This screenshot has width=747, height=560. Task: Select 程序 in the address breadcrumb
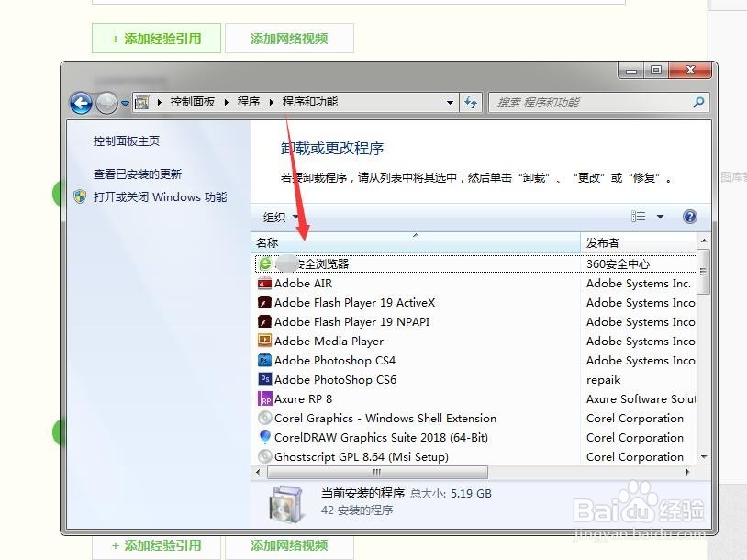[249, 102]
